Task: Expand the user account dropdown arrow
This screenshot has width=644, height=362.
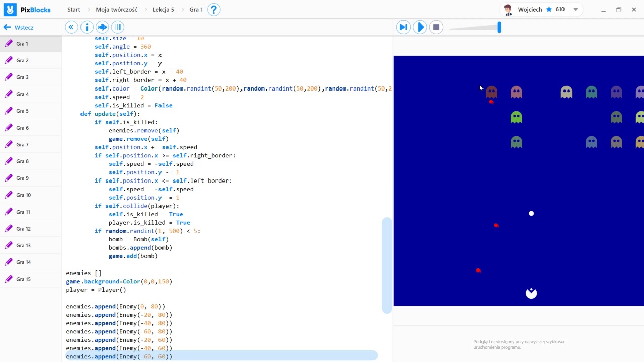Action: point(576,9)
